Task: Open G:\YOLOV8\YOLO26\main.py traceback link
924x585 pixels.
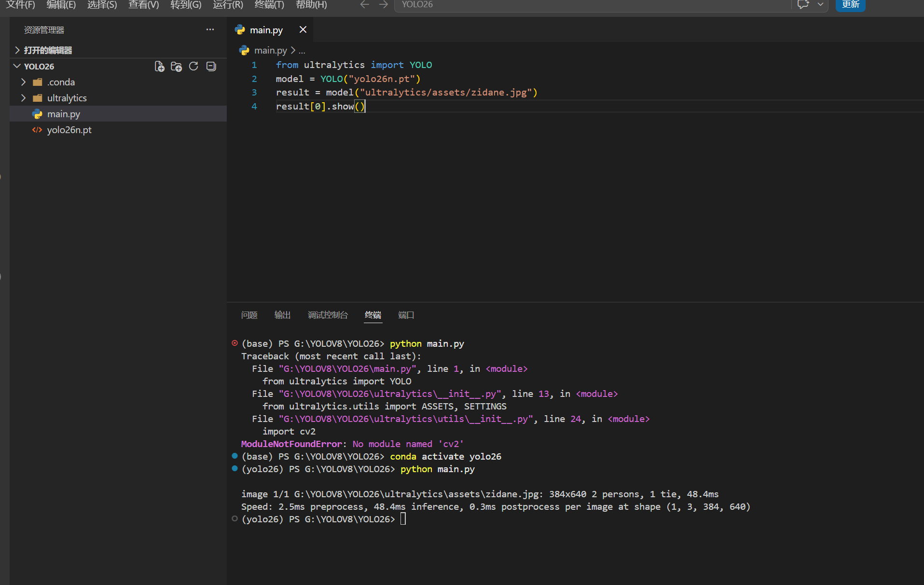Action: (x=347, y=368)
